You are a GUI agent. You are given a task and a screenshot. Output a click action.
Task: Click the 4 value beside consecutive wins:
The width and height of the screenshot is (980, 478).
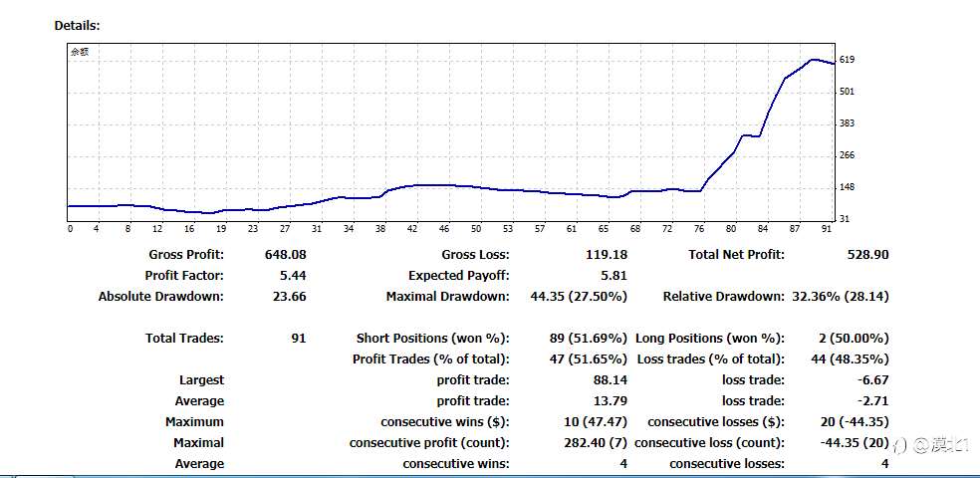623,464
